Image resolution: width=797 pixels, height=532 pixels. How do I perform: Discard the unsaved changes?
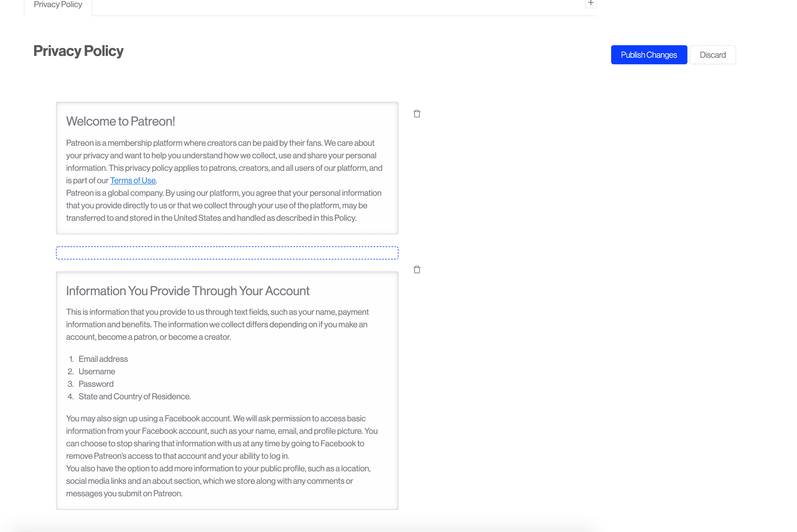click(x=712, y=55)
